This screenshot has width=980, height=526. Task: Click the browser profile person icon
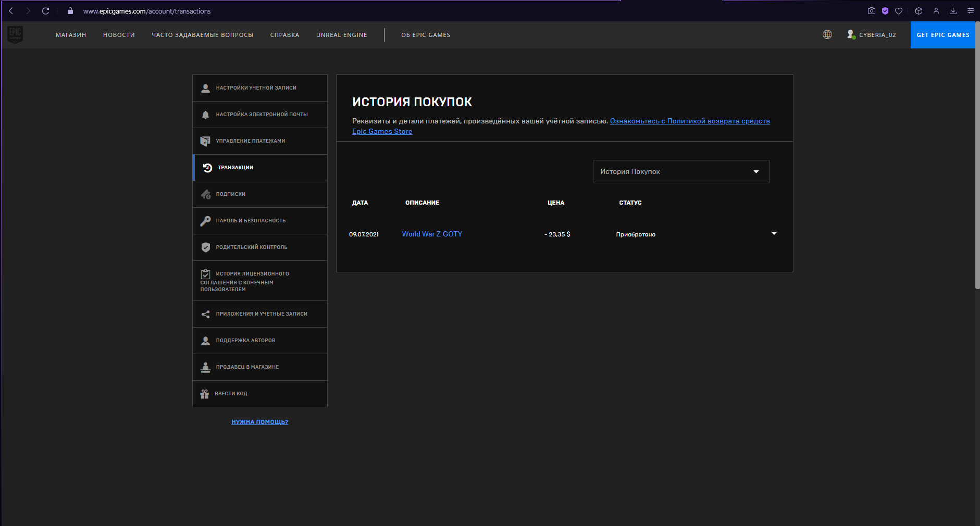click(x=936, y=11)
